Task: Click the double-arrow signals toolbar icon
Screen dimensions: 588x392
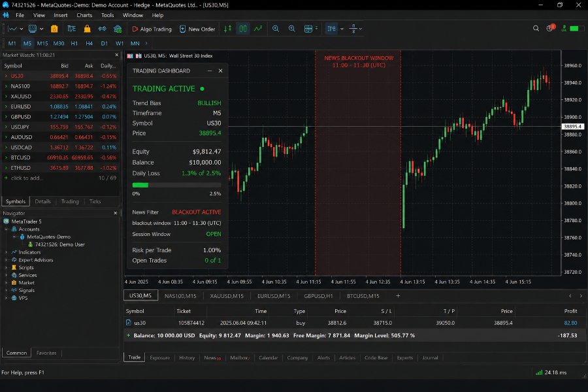Action: [103, 29]
